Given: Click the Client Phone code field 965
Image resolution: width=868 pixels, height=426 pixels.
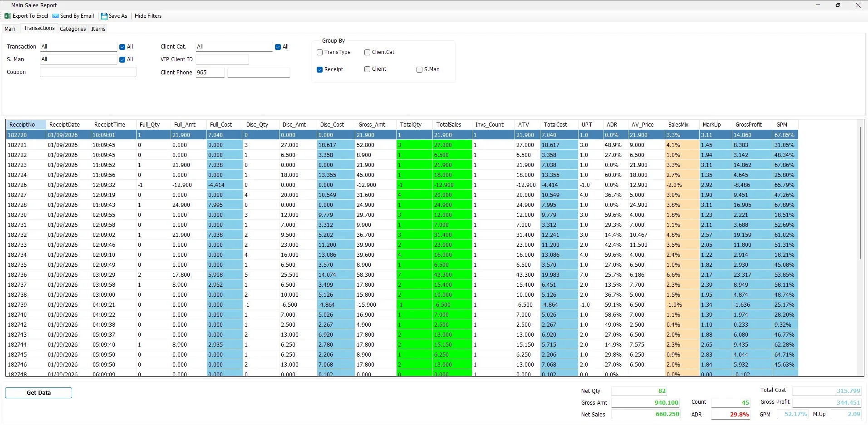Looking at the screenshot, I should pyautogui.click(x=210, y=73).
